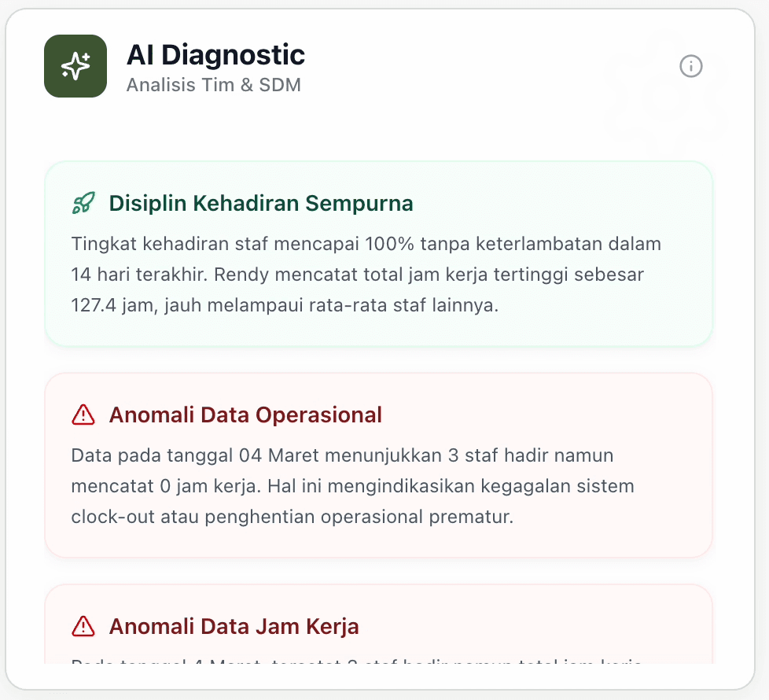Image resolution: width=769 pixels, height=700 pixels.
Task: Click warning triangle beside Anomali Data Jam Kerja
Action: [83, 626]
